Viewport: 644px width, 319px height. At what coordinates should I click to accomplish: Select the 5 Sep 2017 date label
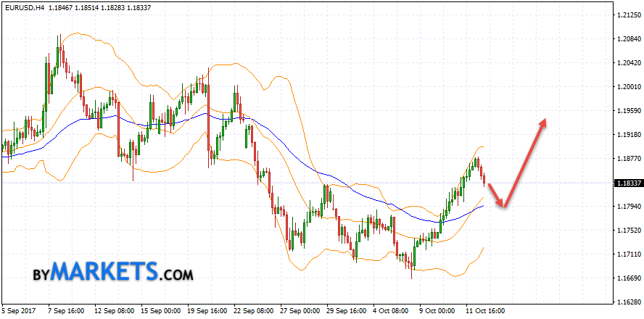tap(20, 311)
